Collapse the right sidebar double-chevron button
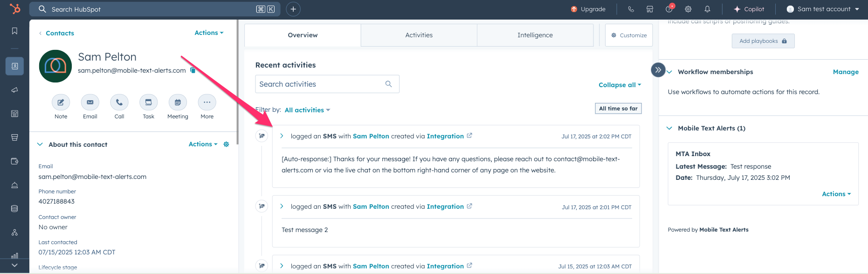868x274 pixels. (658, 70)
